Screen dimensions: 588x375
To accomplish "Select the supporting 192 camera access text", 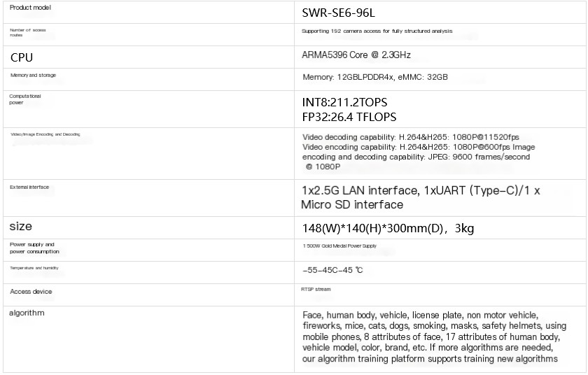I will (x=377, y=31).
